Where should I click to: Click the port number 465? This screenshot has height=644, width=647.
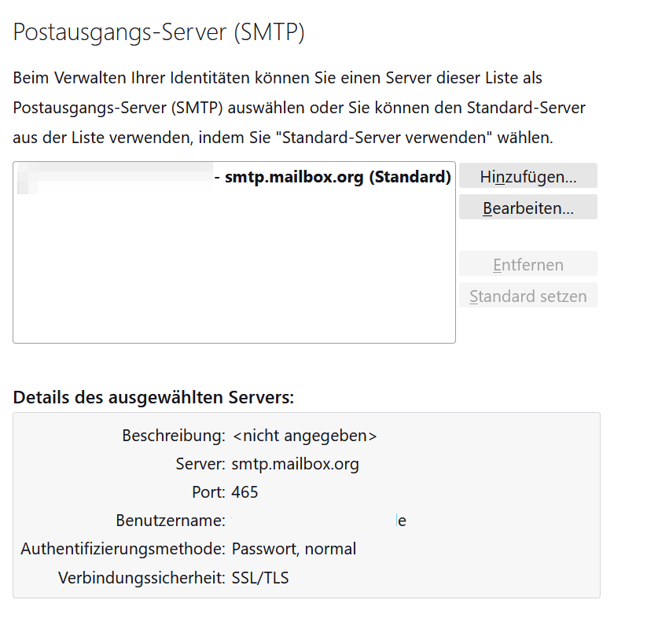pos(244,492)
